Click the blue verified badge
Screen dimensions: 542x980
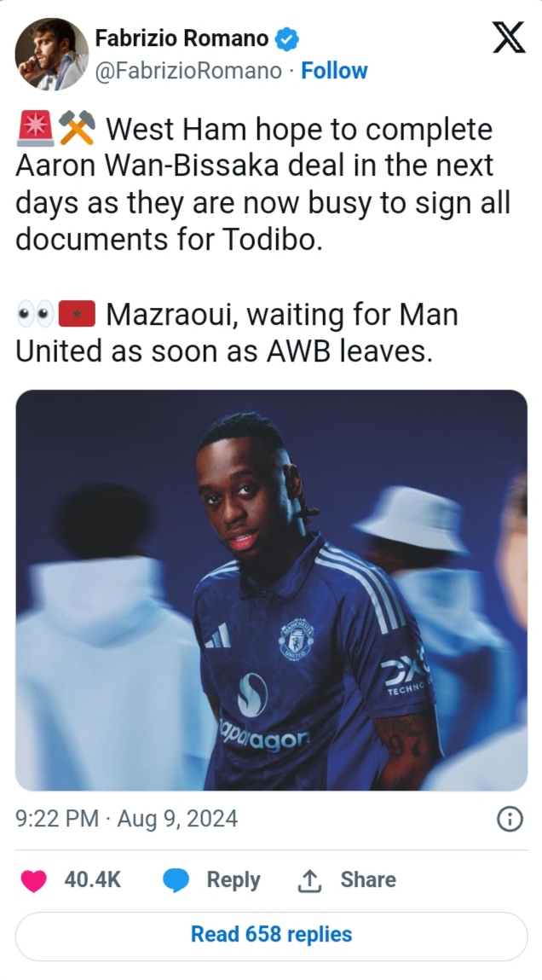(287, 39)
